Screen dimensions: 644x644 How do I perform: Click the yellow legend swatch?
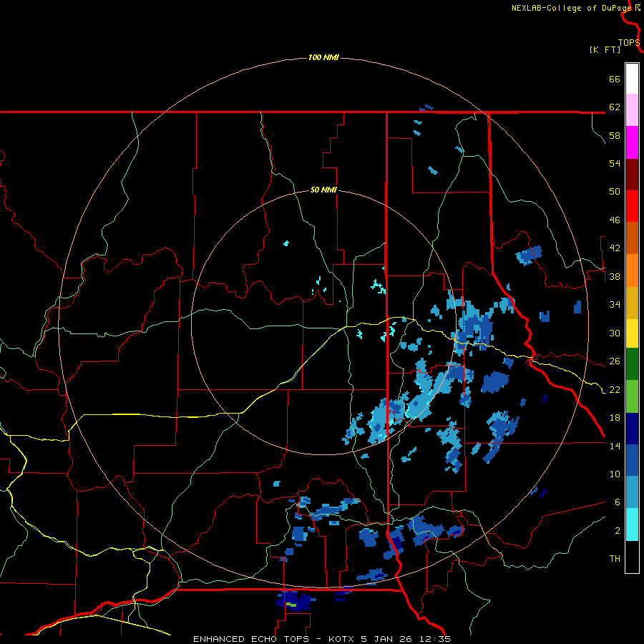pos(632,333)
